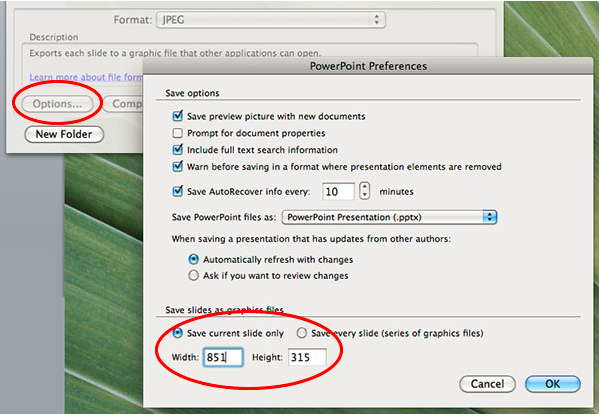Toggle 'Include full text search information'
This screenshot has width=600, height=416.
pyautogui.click(x=178, y=150)
